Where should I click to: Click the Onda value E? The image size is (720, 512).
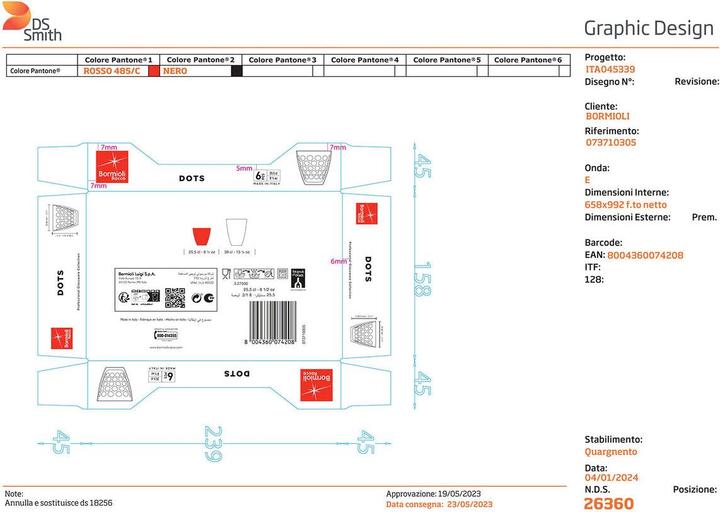coord(587,180)
